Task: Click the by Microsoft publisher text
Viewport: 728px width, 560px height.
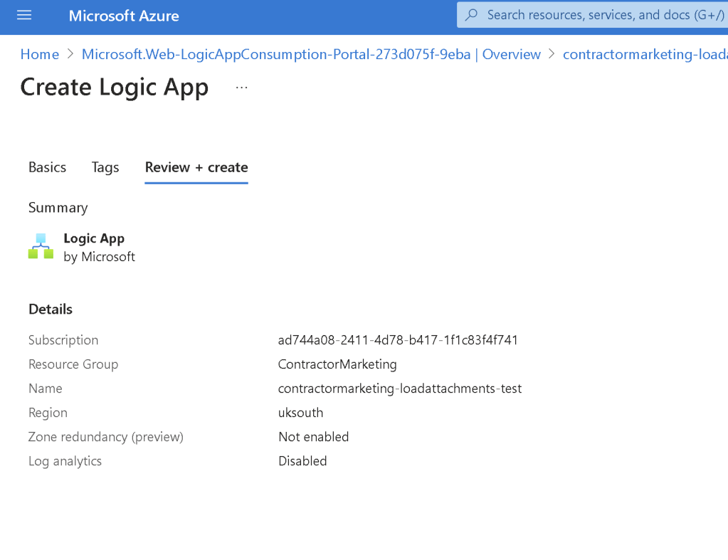Action: 100,257
